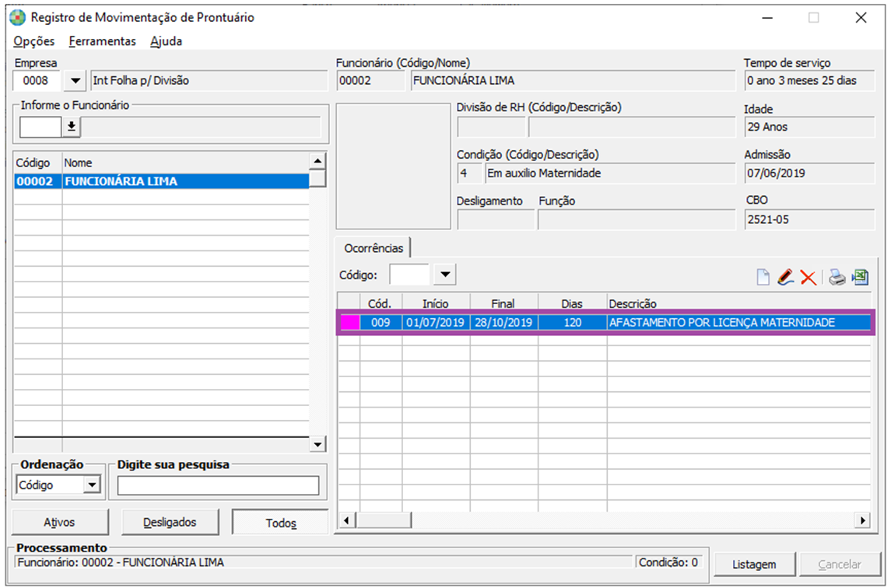This screenshot has height=588, width=891.
Task: Click the app icon in title bar
Action: (x=18, y=17)
